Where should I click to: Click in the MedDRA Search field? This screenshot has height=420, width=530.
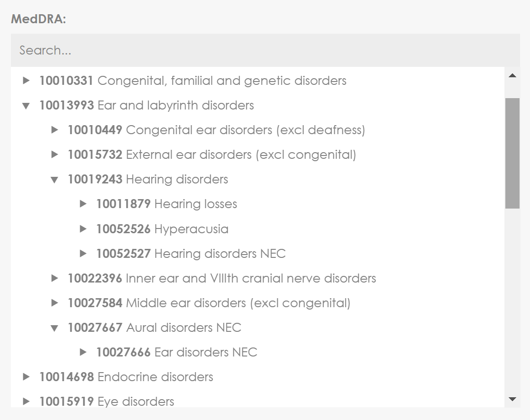[265, 50]
